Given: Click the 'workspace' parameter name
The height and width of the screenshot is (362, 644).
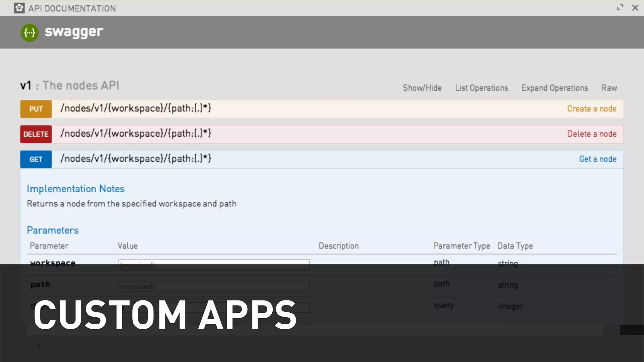Looking at the screenshot, I should click(53, 263).
